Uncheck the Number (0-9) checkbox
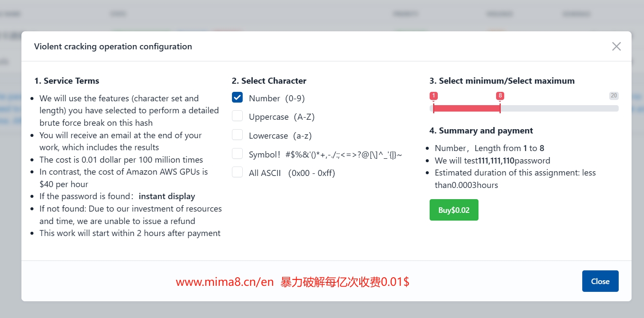Viewport: 644px width, 318px height. 238,98
